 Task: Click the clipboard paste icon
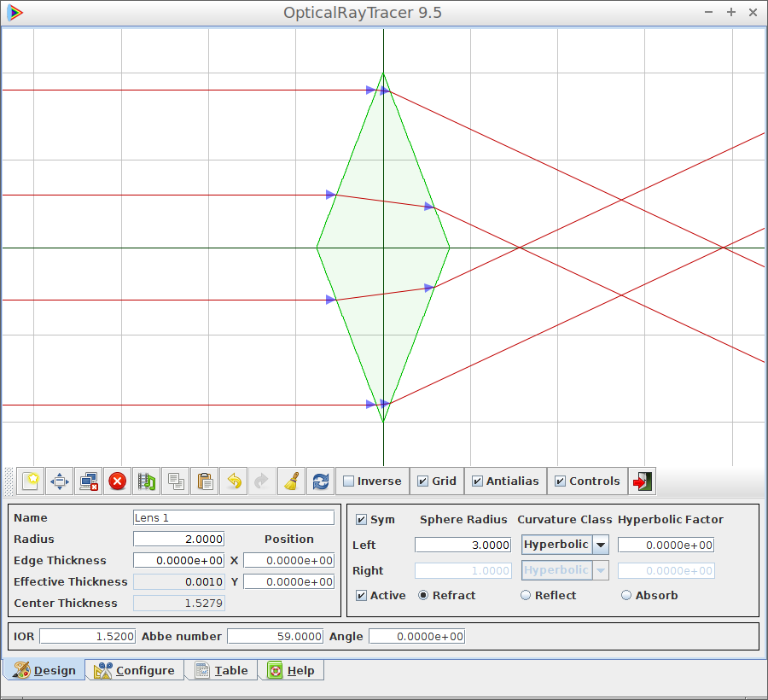coord(205,481)
